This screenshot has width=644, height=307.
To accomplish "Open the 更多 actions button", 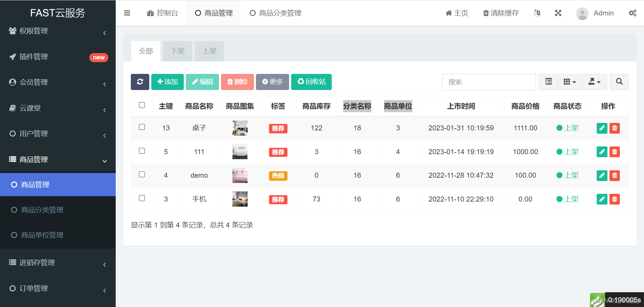I will point(272,82).
